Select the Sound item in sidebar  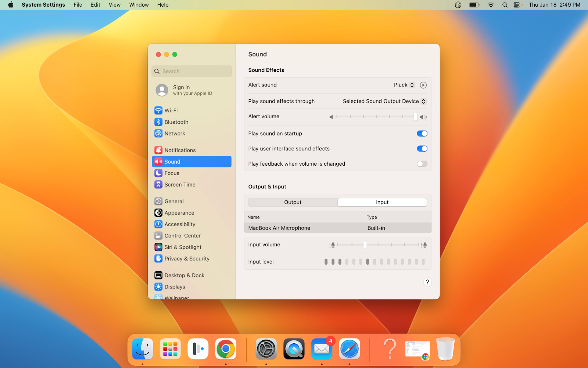coord(191,162)
